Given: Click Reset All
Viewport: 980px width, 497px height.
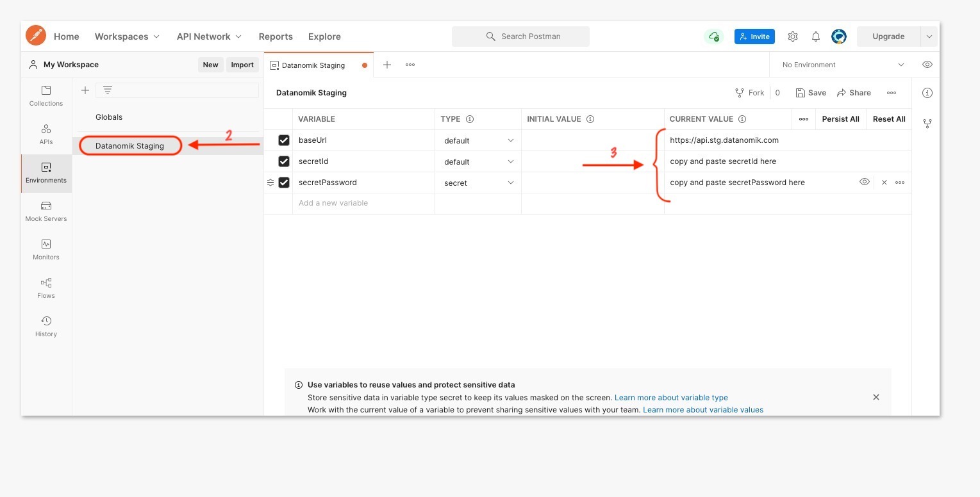Looking at the screenshot, I should tap(889, 119).
